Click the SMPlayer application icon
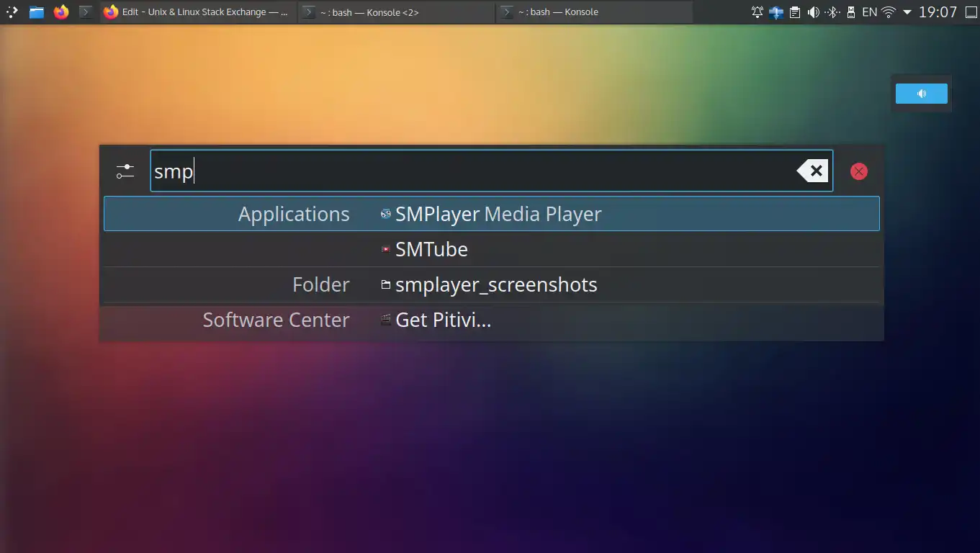 (386, 214)
